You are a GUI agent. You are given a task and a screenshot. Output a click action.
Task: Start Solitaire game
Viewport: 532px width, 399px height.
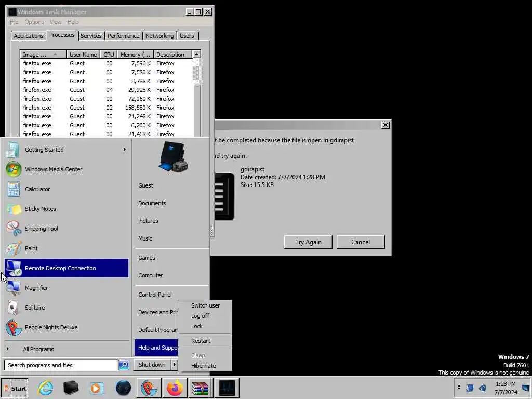[66, 308]
